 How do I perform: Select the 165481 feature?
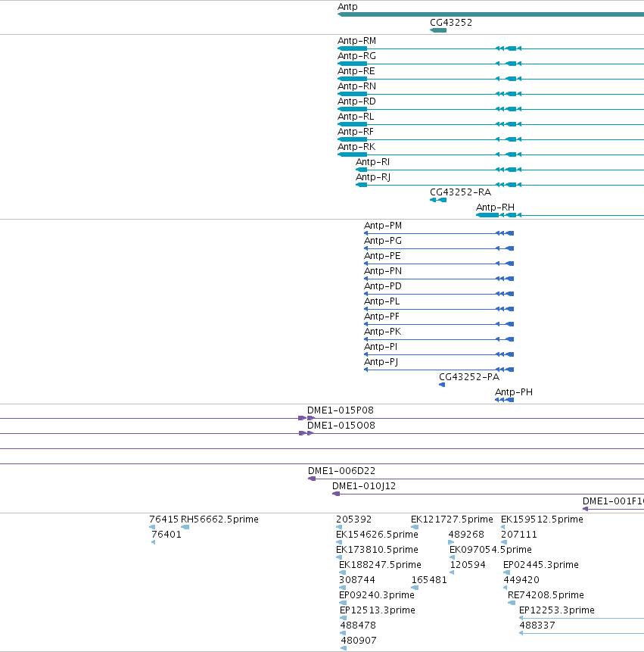pos(415,588)
